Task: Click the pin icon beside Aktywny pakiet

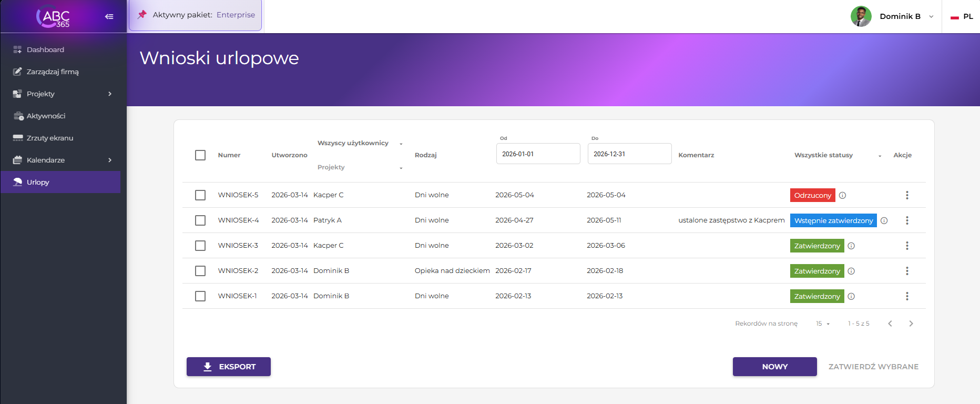Action: click(x=142, y=15)
